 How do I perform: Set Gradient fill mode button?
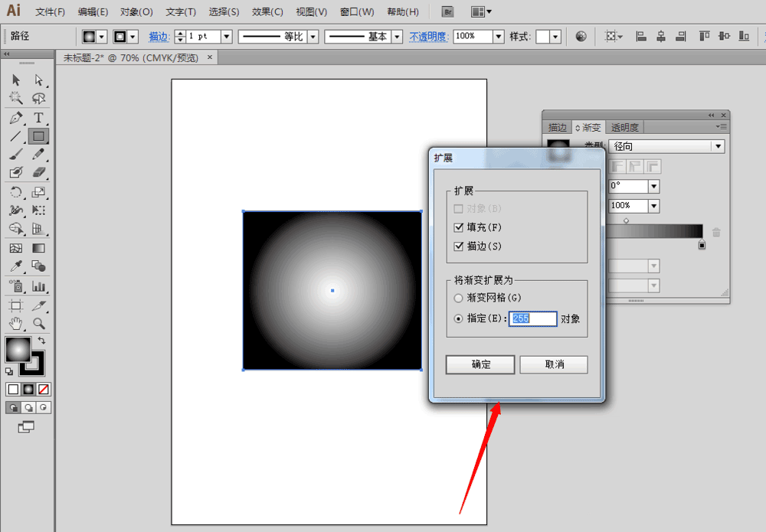point(28,389)
